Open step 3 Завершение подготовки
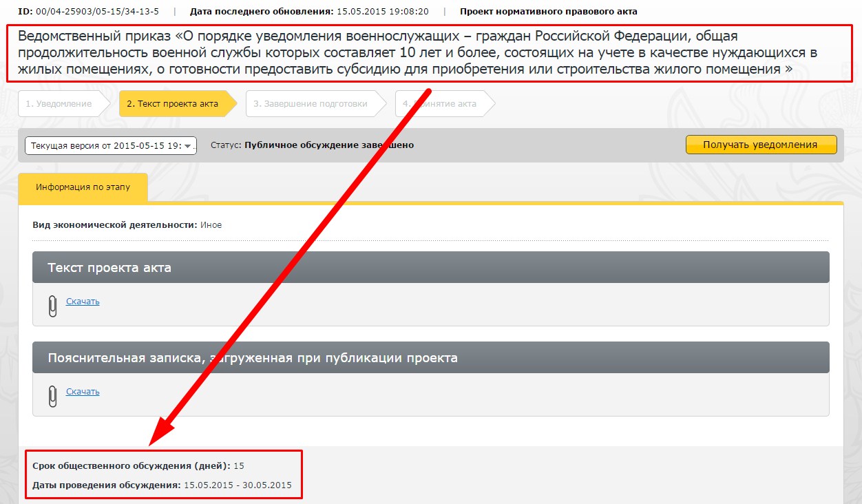The width and height of the screenshot is (862, 504). point(310,104)
